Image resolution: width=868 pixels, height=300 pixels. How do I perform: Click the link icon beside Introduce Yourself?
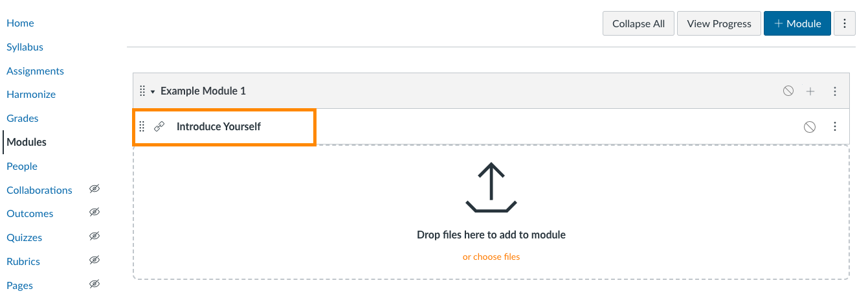point(159,127)
